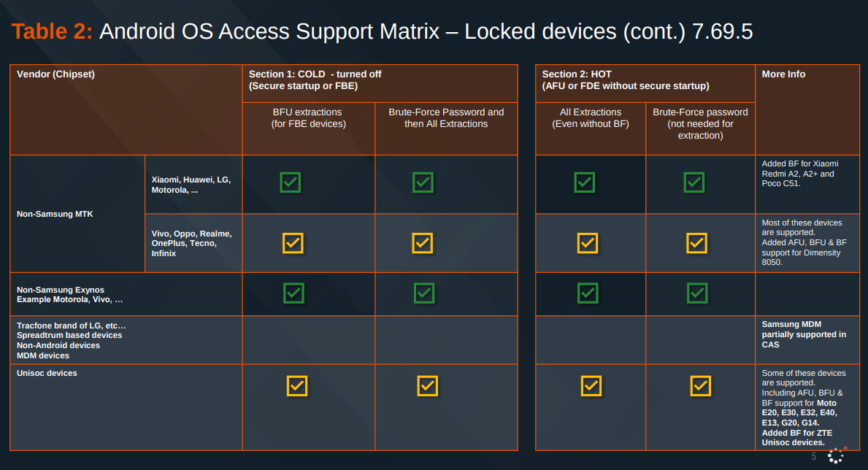The height and width of the screenshot is (470, 868).
Task: Click yellow HOT Brute-Force checkmark in Vivo row
Action: 697,242
